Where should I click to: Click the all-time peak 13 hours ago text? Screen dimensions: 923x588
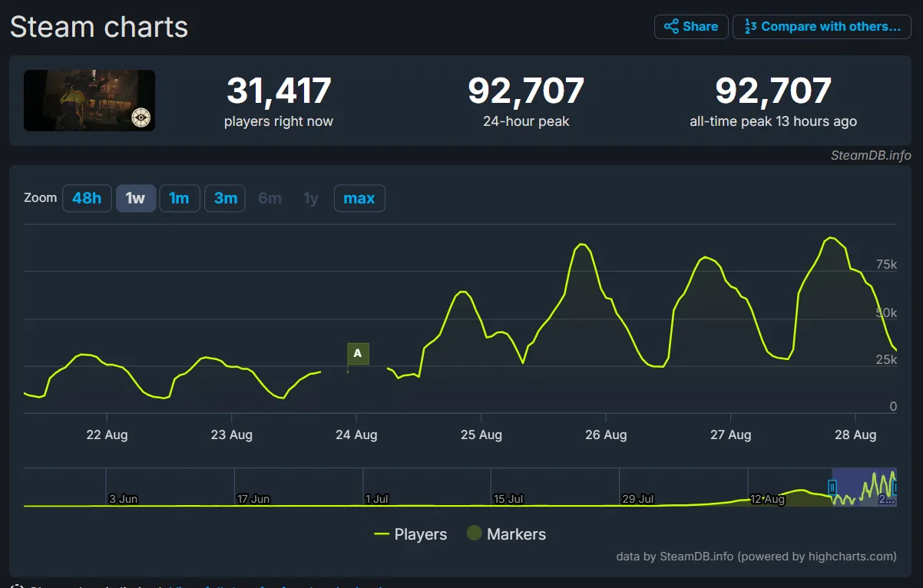pos(773,121)
